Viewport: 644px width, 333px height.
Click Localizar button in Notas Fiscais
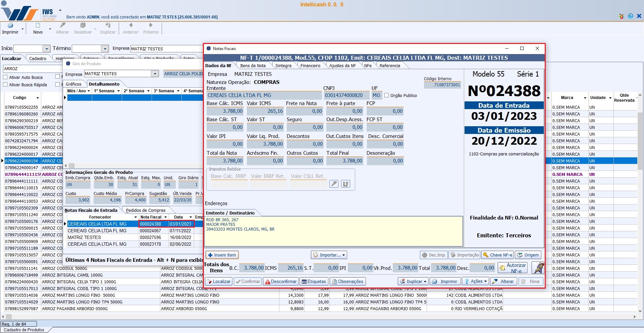point(219,282)
